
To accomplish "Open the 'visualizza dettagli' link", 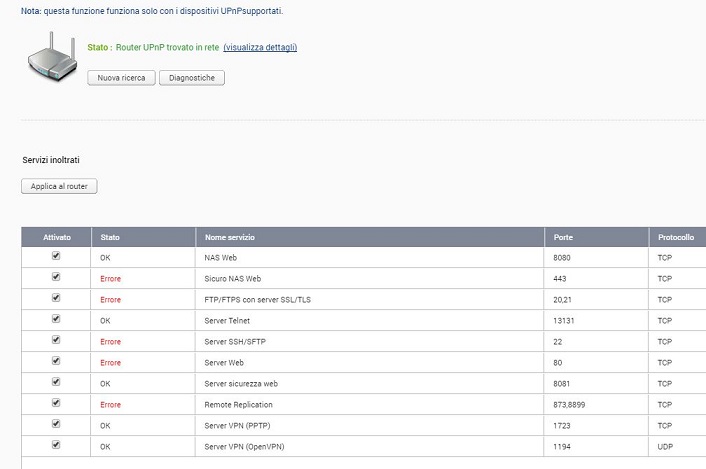I will 260,47.
